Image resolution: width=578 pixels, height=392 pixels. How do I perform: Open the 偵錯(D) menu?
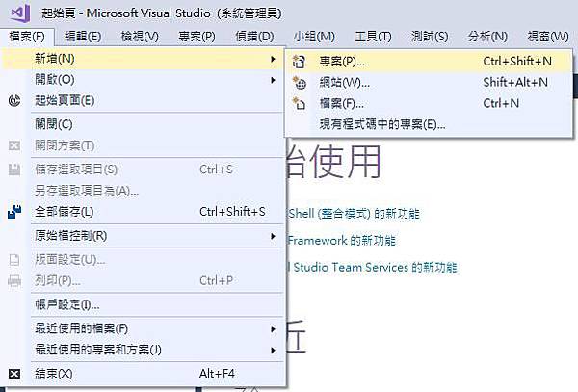(x=254, y=37)
